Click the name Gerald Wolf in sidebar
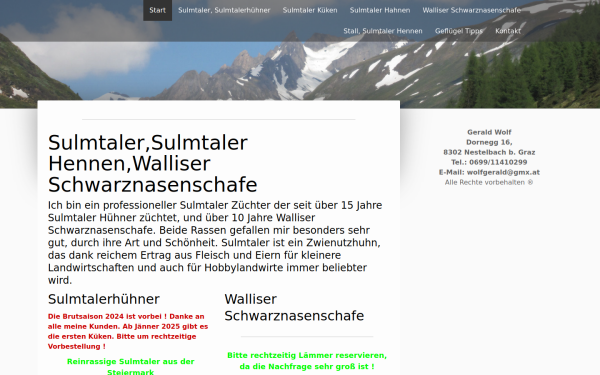The image size is (600, 375). [x=489, y=132]
